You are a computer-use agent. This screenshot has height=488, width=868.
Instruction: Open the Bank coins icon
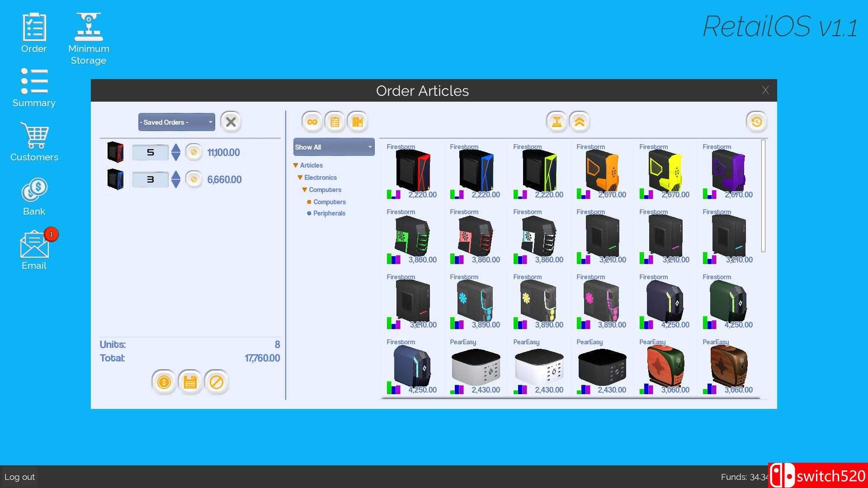point(34,196)
